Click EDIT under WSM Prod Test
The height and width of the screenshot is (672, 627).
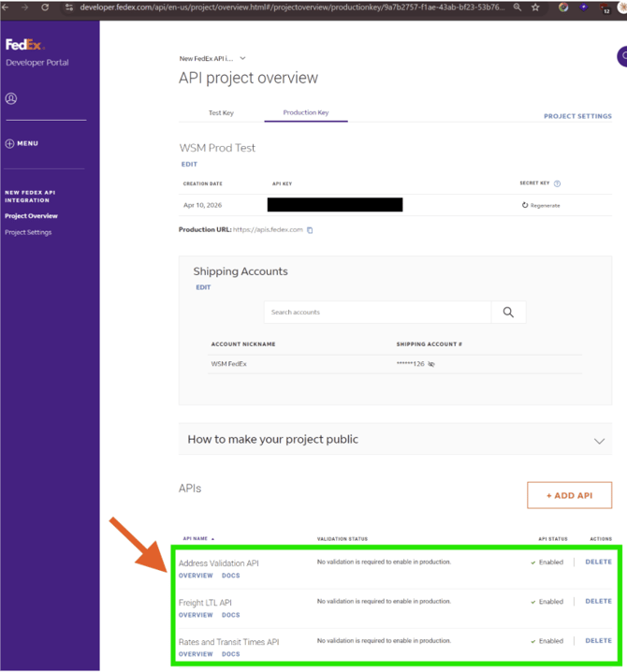point(189,164)
